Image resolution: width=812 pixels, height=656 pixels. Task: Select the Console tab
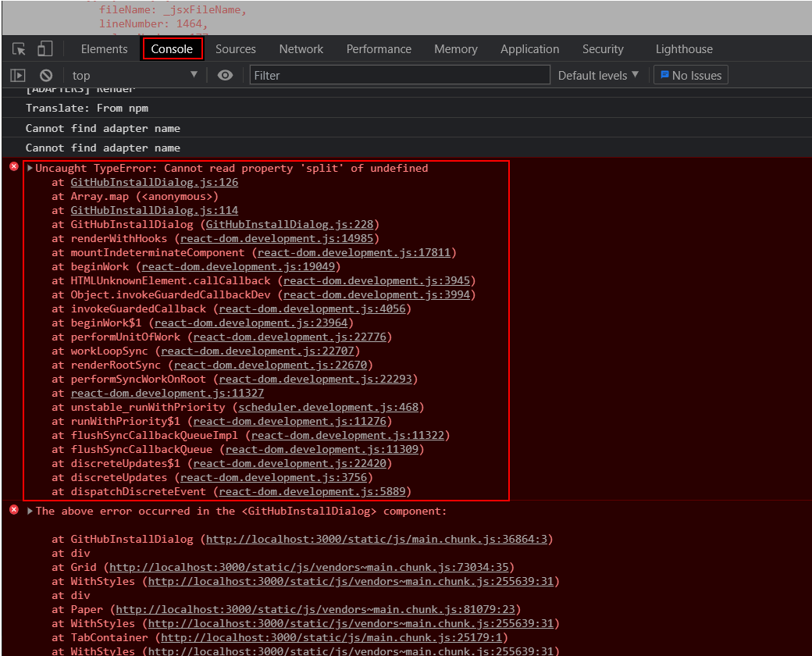click(x=172, y=49)
